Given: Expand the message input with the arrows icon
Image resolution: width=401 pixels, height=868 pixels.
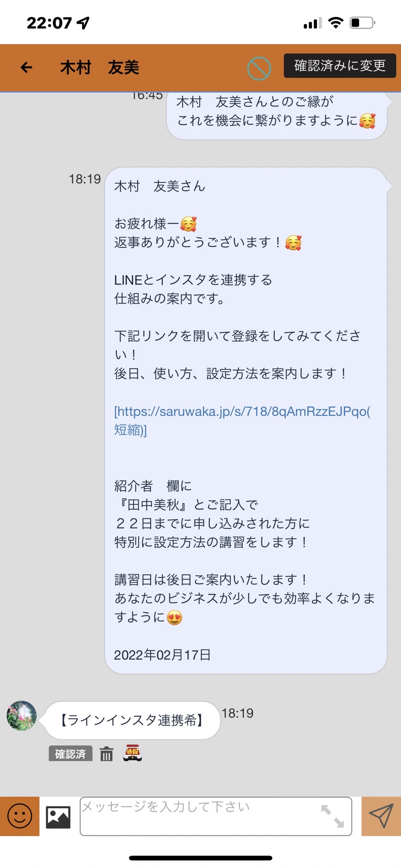Looking at the screenshot, I should pos(332,816).
